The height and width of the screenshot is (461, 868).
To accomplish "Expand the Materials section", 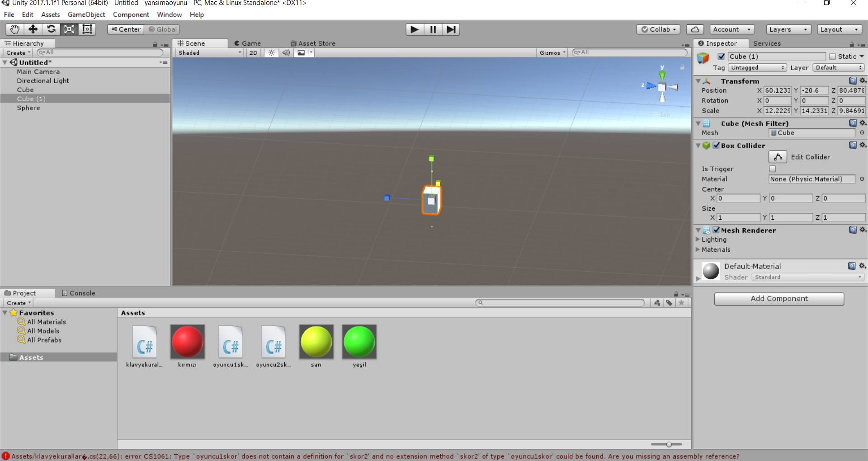I will coord(698,249).
